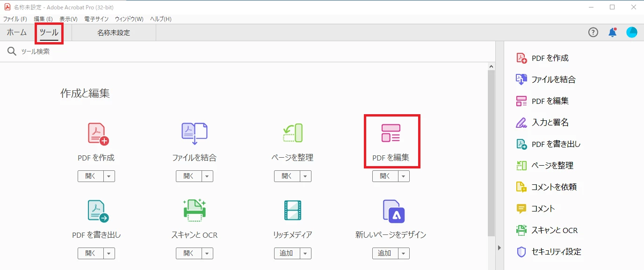Click the 入力と署名 label in right sidebar
This screenshot has height=270, width=644.
pos(550,123)
